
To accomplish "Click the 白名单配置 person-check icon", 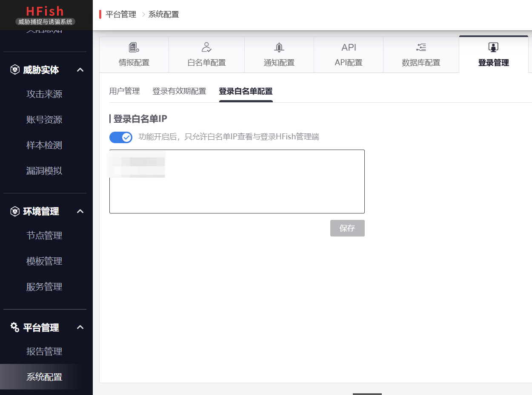I will (x=206, y=47).
